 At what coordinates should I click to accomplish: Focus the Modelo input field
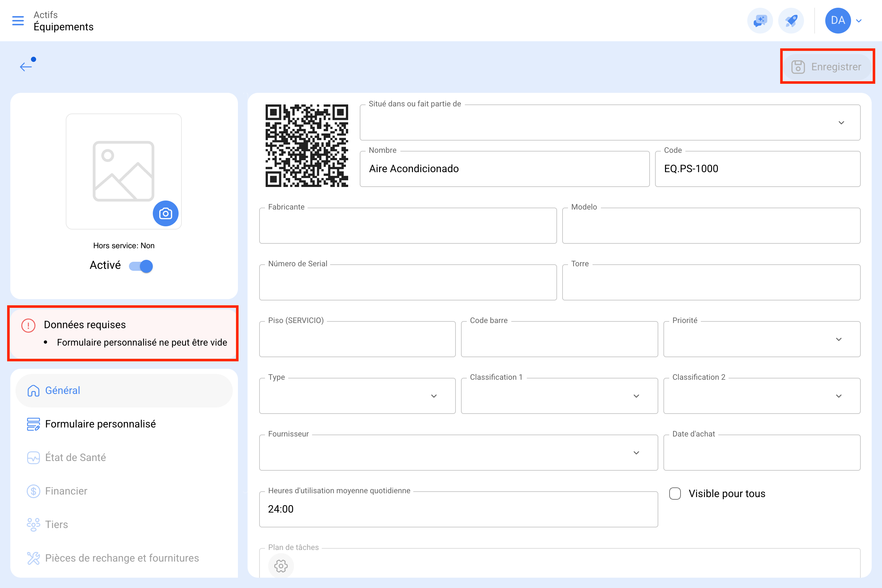point(711,226)
